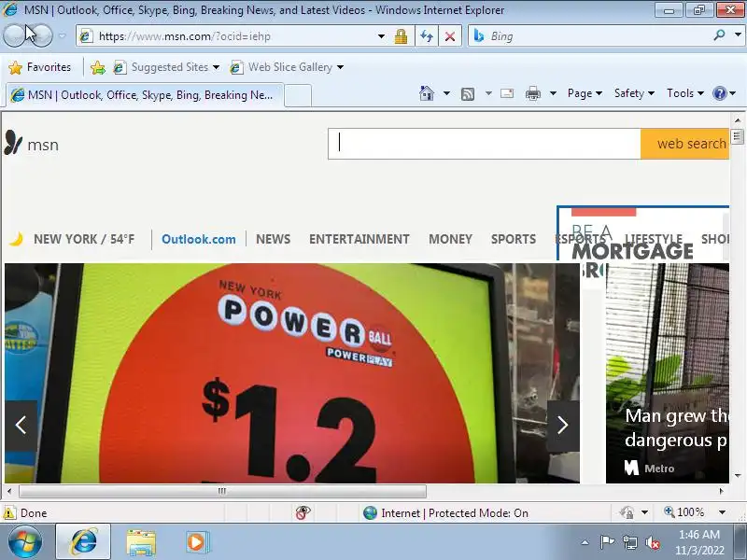Open the Powerball $1.2 headline image

coord(292,373)
